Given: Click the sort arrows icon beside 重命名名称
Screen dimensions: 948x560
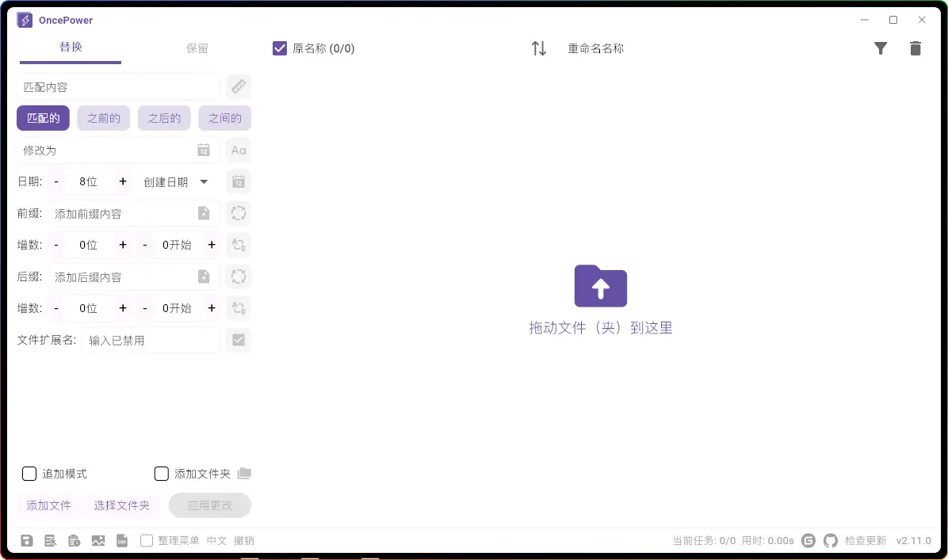Looking at the screenshot, I should tap(539, 48).
